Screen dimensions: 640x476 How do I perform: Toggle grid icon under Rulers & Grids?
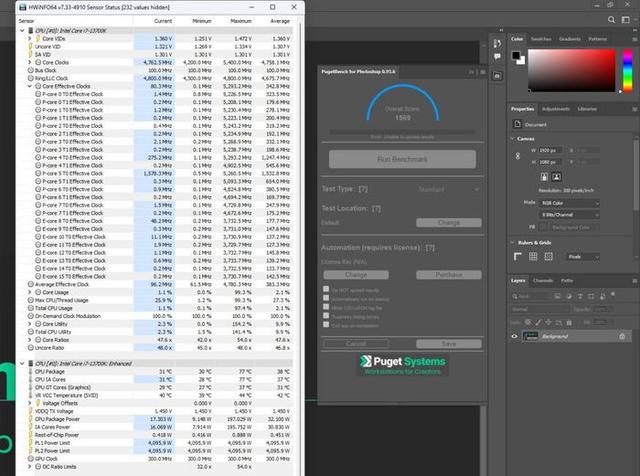[x=533, y=256]
